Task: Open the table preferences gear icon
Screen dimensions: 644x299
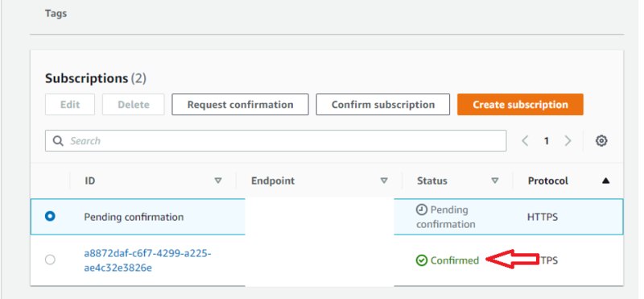Action: [601, 141]
